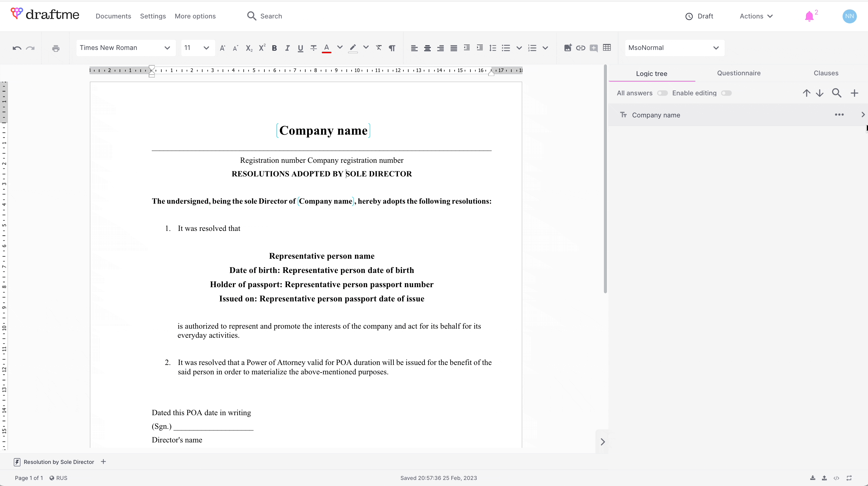Apply strikethrough formatting
The image size is (868, 486).
313,48
